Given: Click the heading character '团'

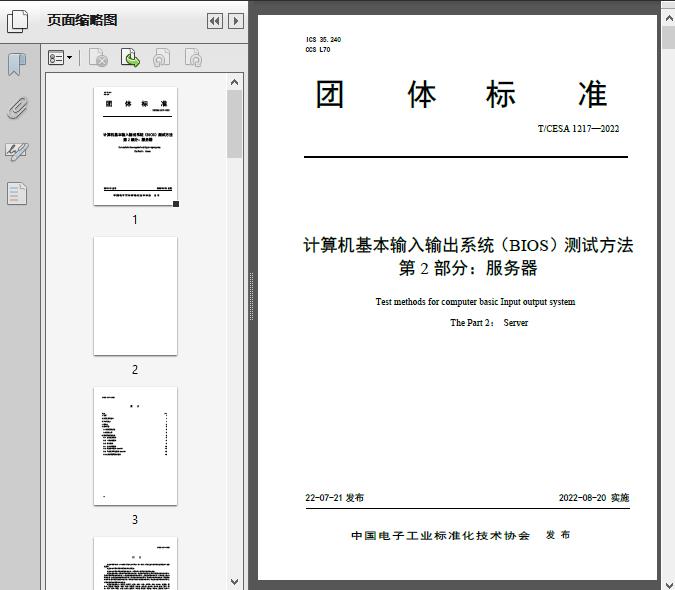Looking at the screenshot, I should coord(330,94).
